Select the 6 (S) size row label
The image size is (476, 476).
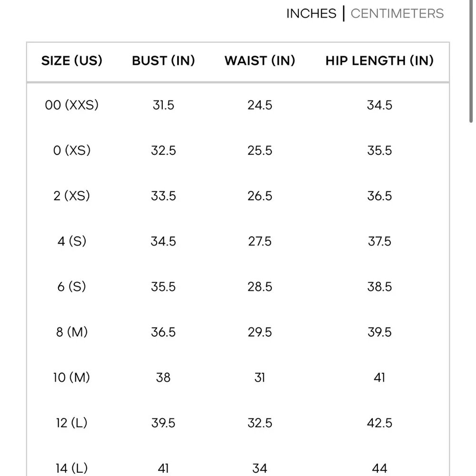tap(72, 287)
